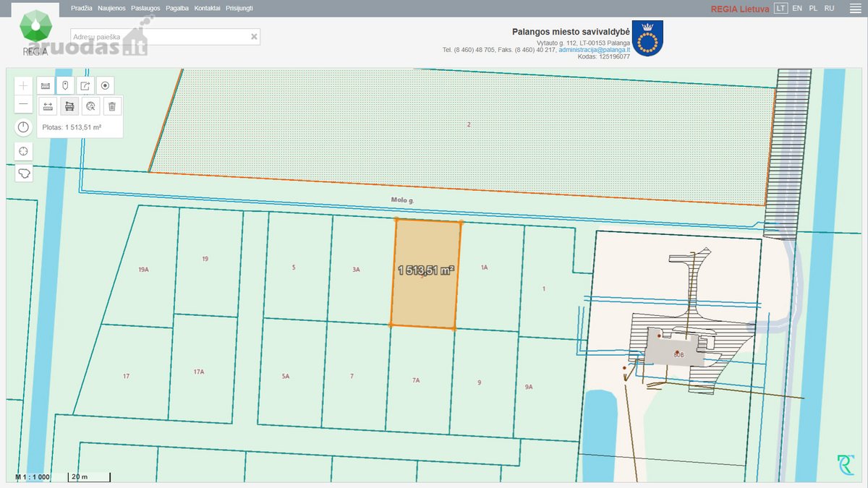Click the Palanga coat of arms
This screenshot has height=488, width=868.
647,38
